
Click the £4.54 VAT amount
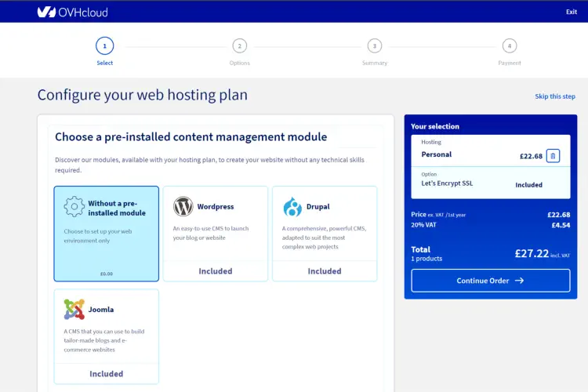pos(561,225)
